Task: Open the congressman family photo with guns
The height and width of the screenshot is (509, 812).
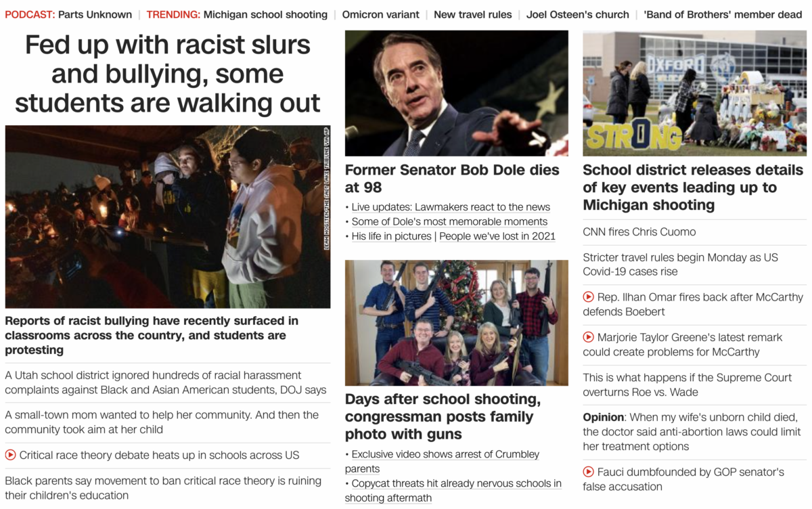Action: [457, 323]
